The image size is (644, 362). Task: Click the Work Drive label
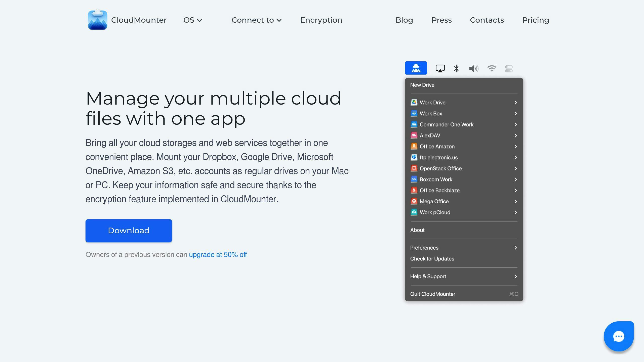coord(432,103)
